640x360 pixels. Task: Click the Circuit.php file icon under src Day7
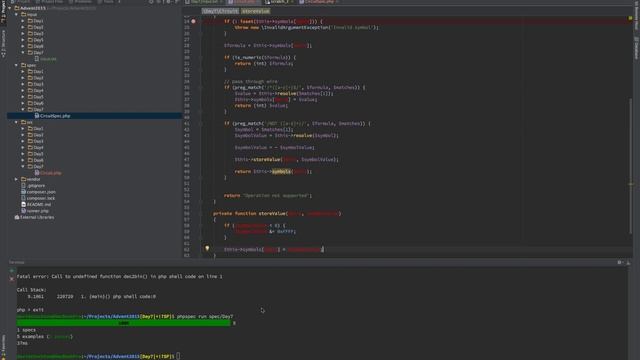point(37,173)
